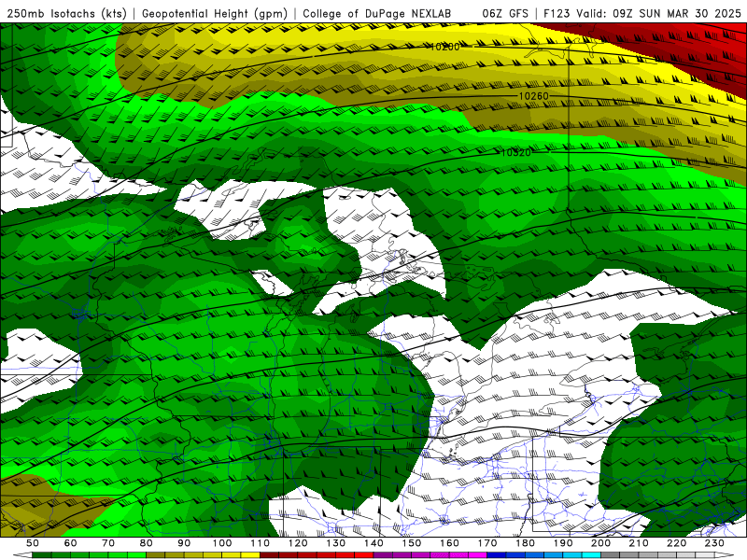
Task: Click the 110 value on the legend
Action: (x=260, y=543)
